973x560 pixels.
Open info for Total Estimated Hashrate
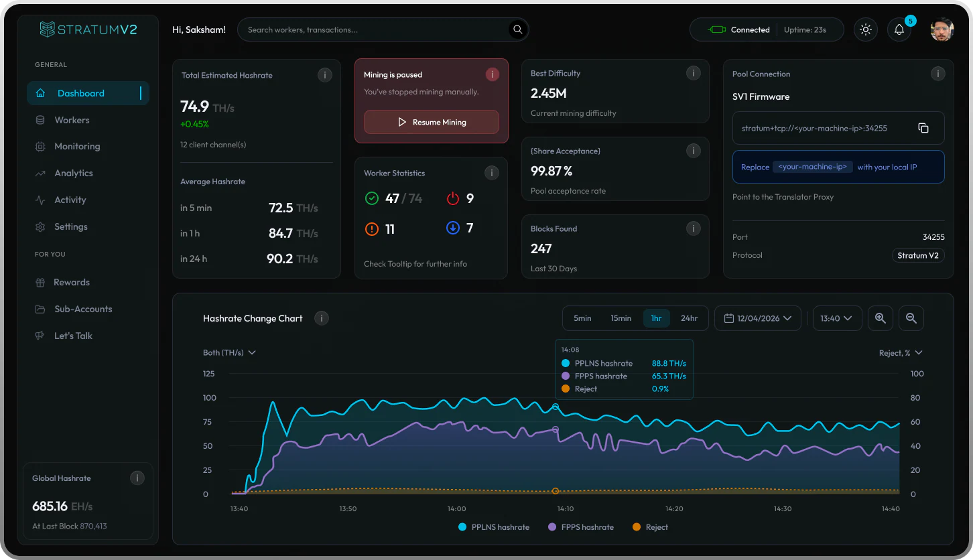(325, 75)
